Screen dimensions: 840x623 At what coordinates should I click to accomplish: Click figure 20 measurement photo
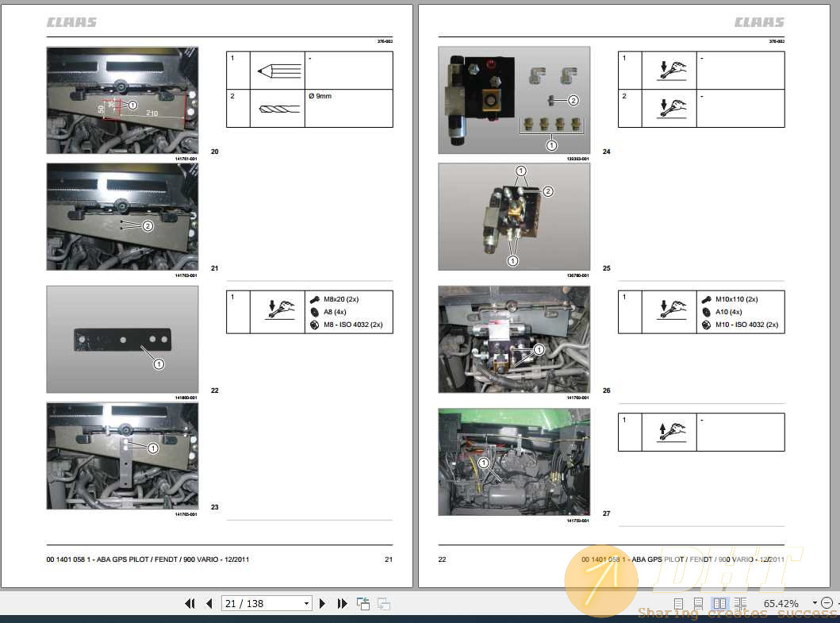tap(123, 100)
